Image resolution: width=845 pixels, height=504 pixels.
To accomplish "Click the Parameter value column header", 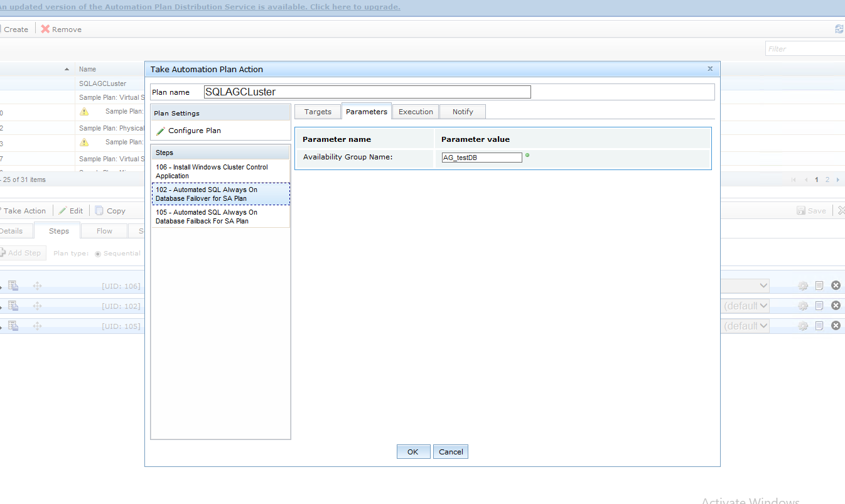I will (x=475, y=139).
